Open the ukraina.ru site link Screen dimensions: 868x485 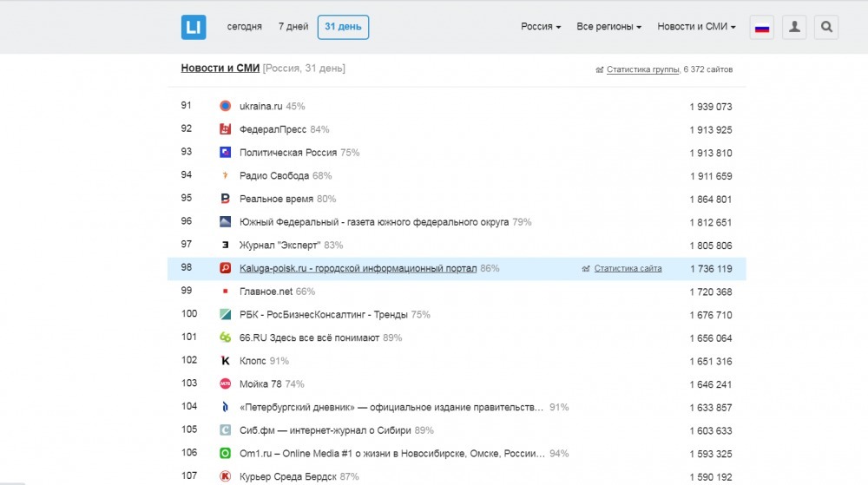click(260, 106)
